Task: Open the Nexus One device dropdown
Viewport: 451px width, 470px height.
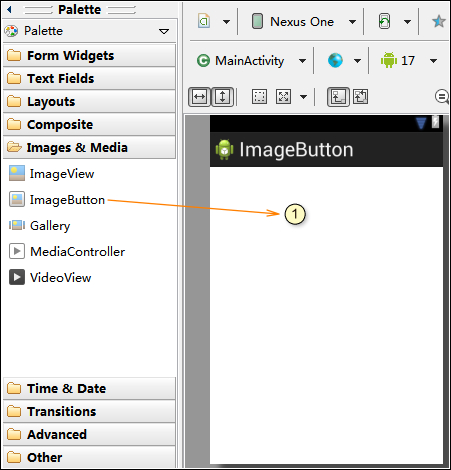Action: (x=352, y=22)
